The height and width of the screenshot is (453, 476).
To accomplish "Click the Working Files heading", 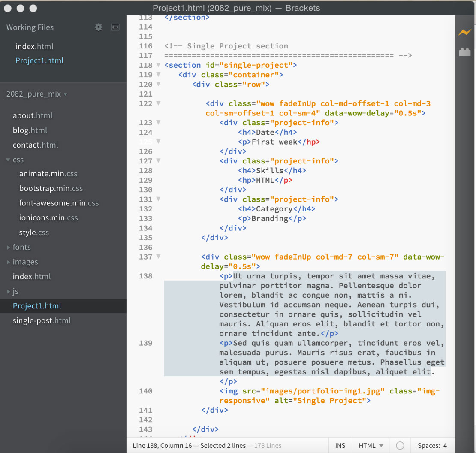I will coord(30,27).
